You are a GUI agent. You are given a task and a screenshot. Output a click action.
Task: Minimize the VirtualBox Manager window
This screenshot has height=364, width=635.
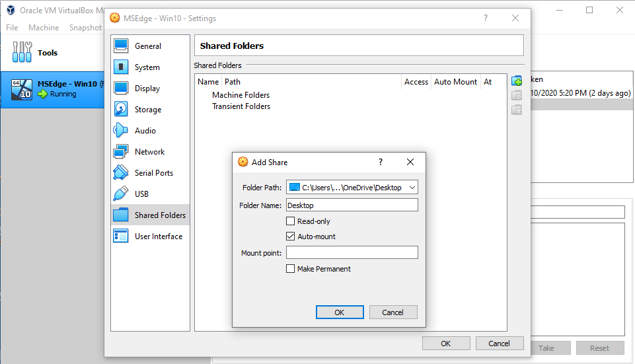560,10
